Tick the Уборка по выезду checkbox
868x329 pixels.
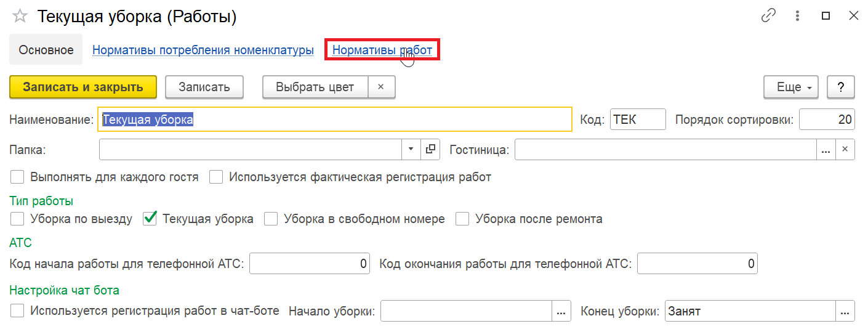pyautogui.click(x=18, y=219)
